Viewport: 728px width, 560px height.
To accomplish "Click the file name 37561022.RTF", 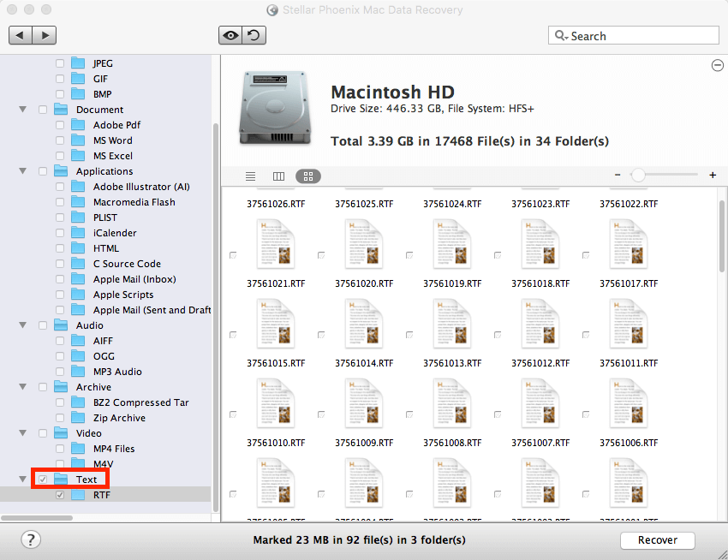I will coord(629,204).
